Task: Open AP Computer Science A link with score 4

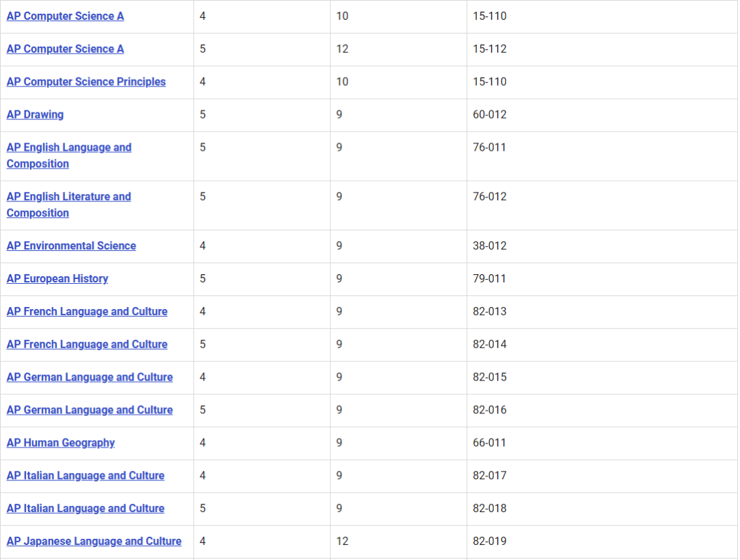Action: [65, 16]
